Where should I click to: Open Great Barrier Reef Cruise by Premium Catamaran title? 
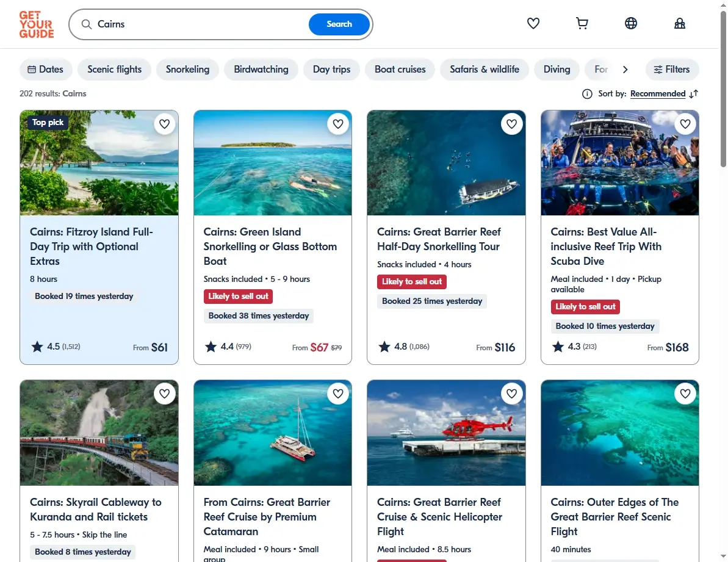[x=267, y=516]
